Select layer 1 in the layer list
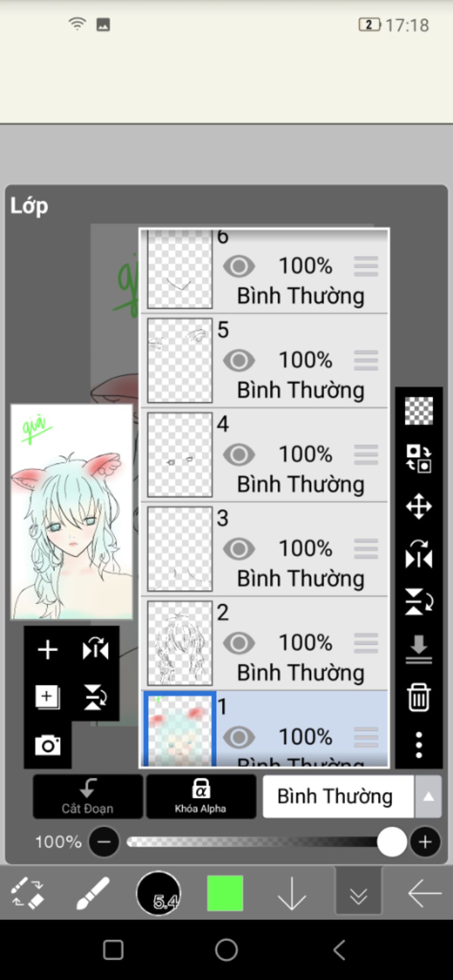Viewport: 453px width, 980px height. (x=265, y=728)
